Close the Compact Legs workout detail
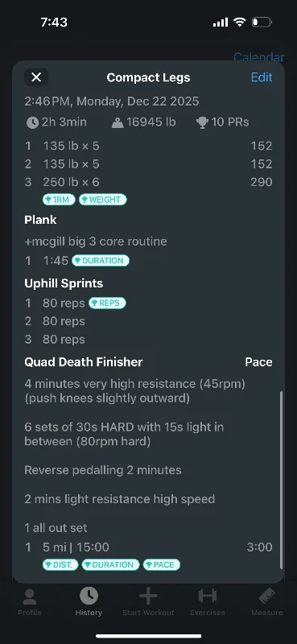 click(x=36, y=77)
